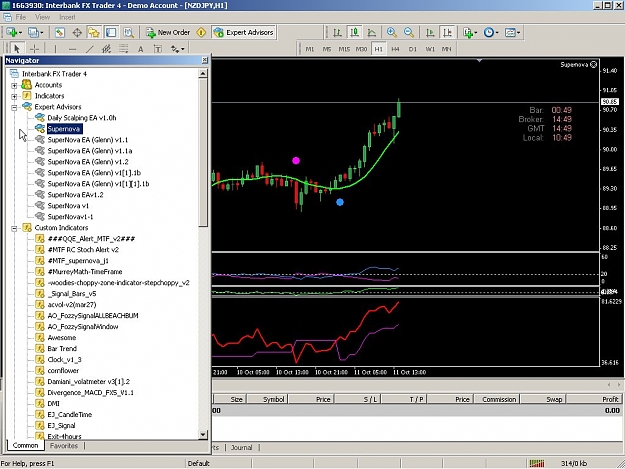
Task: Select Daily Scalping EA v1.0h
Action: [x=82, y=118]
